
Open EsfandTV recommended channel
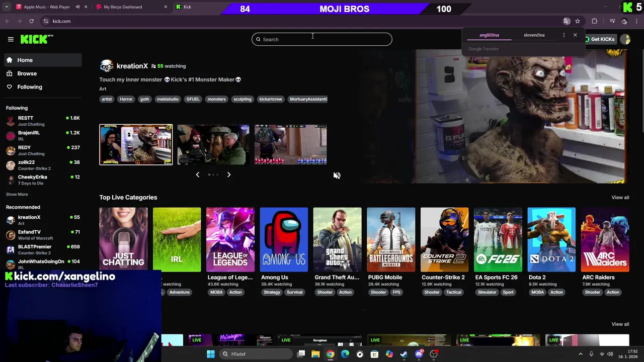click(x=43, y=235)
